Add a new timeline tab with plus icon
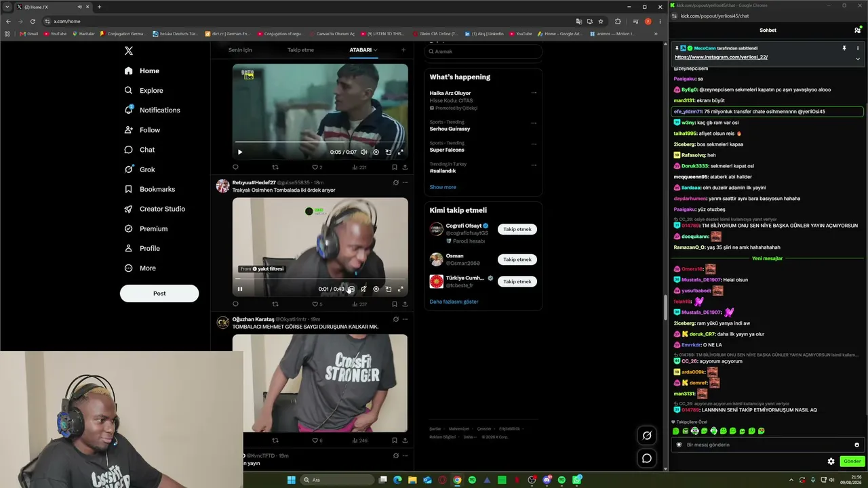 pyautogui.click(x=403, y=49)
